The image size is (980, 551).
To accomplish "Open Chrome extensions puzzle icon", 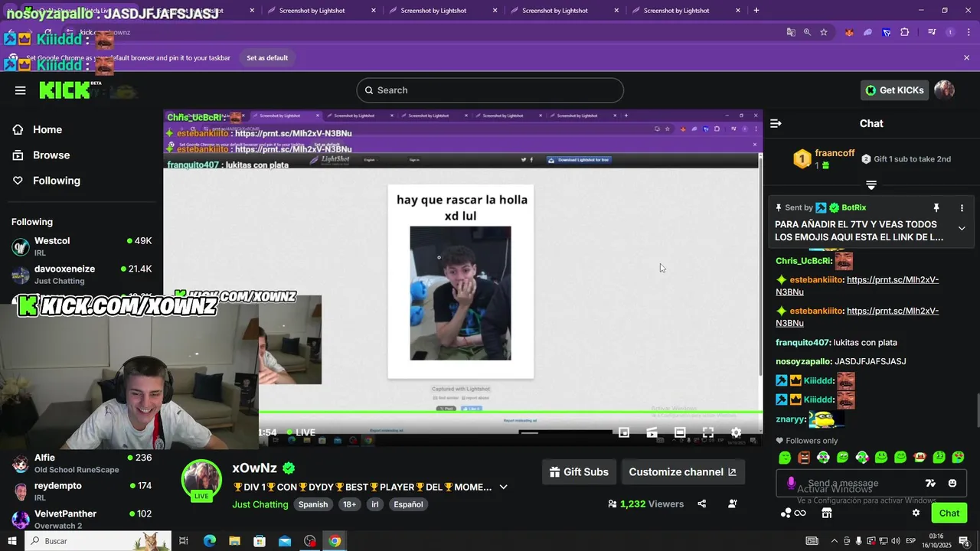I will (x=905, y=32).
